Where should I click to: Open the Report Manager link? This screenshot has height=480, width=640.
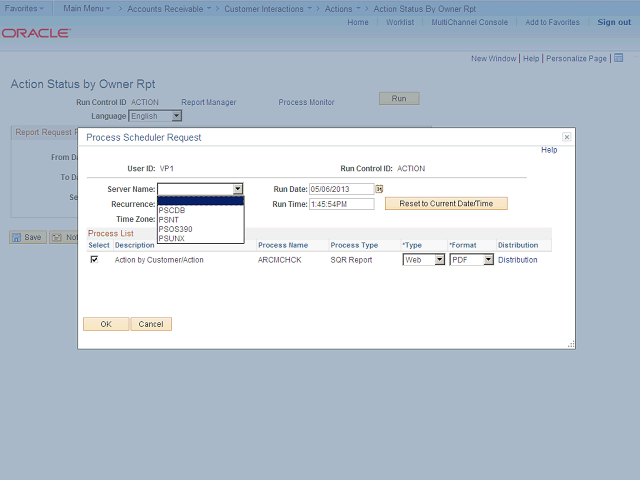click(x=209, y=102)
